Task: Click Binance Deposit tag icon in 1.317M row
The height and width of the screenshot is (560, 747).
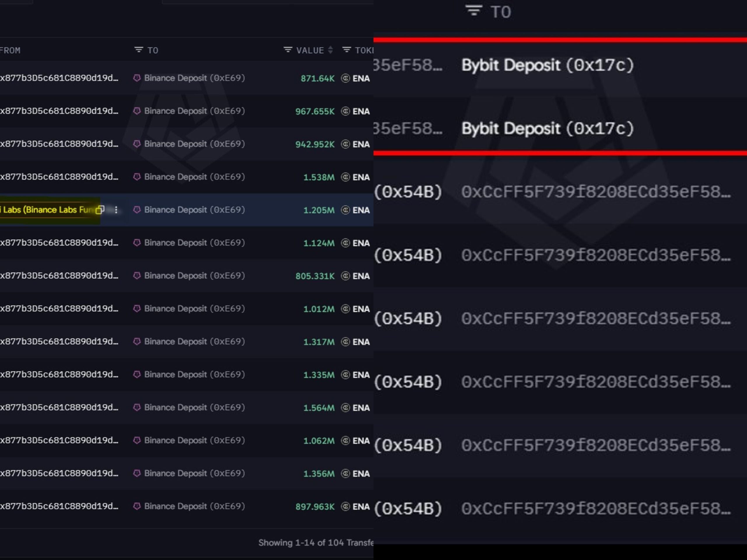Action: tap(137, 342)
